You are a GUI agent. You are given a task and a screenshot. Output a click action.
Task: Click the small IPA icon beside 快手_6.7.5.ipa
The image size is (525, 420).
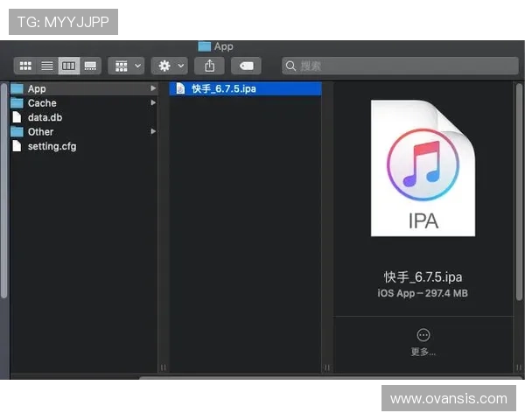pos(180,88)
